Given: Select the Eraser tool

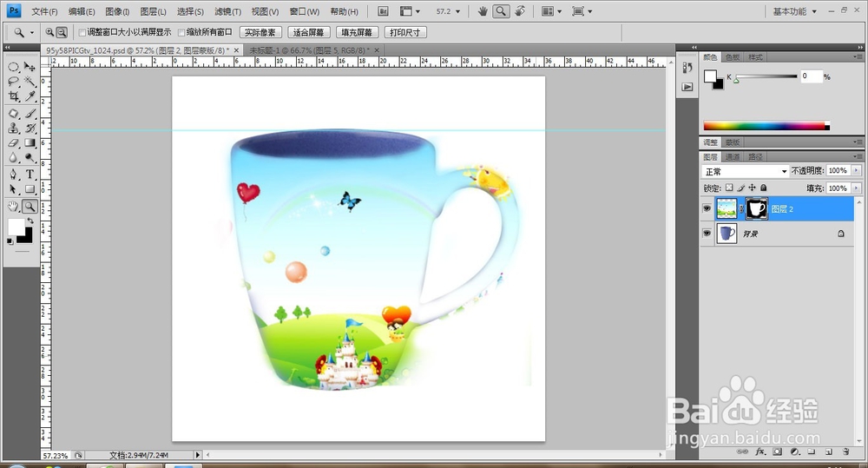Looking at the screenshot, I should [x=14, y=143].
